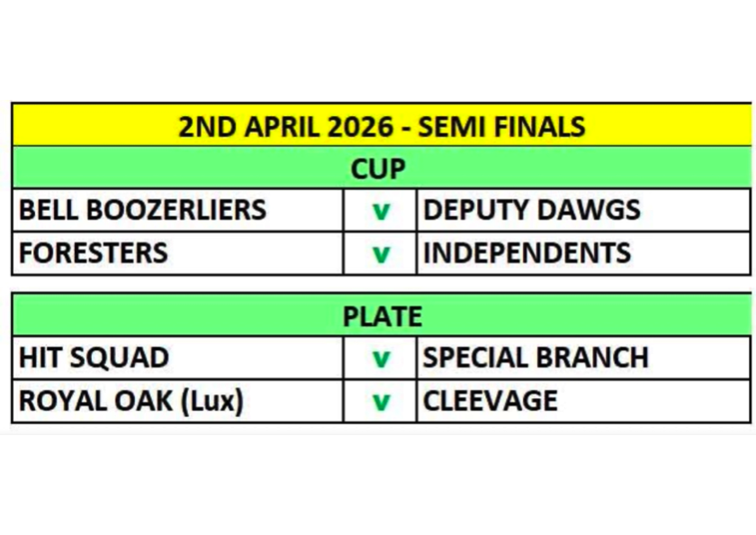
Task: Click the SPECIAL BRANCH team cell
Action: click(535, 358)
